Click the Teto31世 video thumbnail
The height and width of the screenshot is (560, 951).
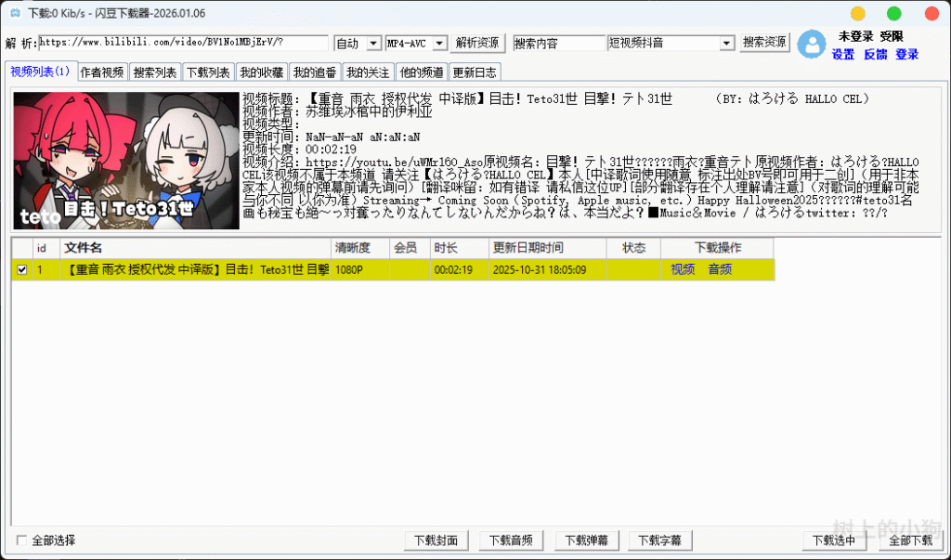point(124,161)
